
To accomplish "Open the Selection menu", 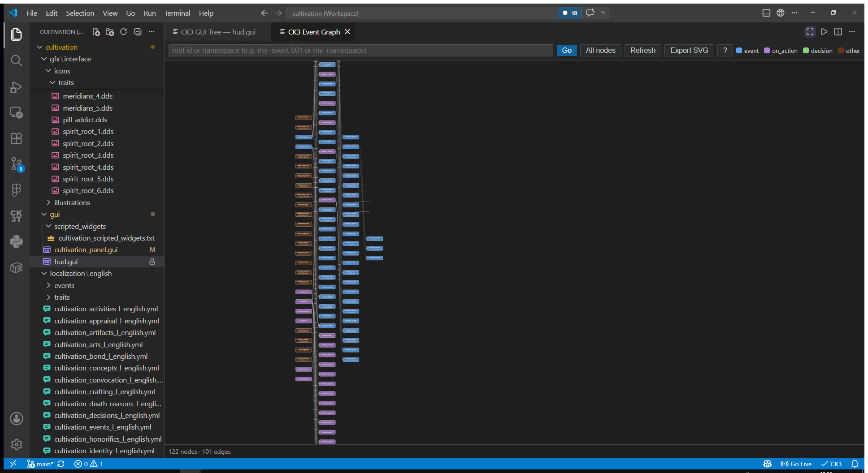I will coord(80,13).
